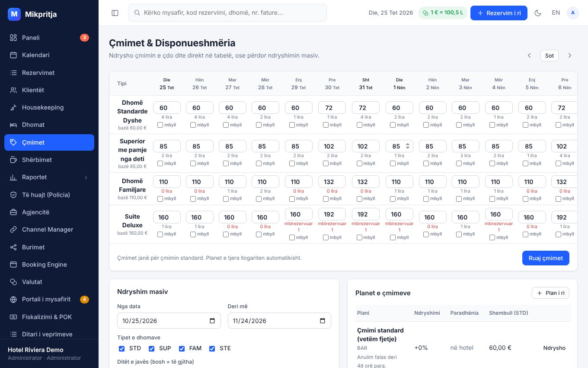Open the user avatar A
588x368 pixels.
coord(573,13)
